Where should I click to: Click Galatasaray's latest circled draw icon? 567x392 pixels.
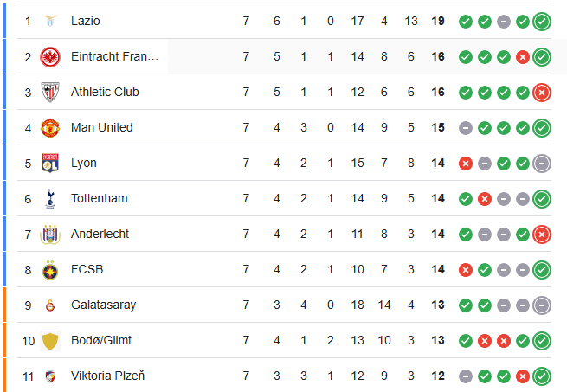pos(542,305)
